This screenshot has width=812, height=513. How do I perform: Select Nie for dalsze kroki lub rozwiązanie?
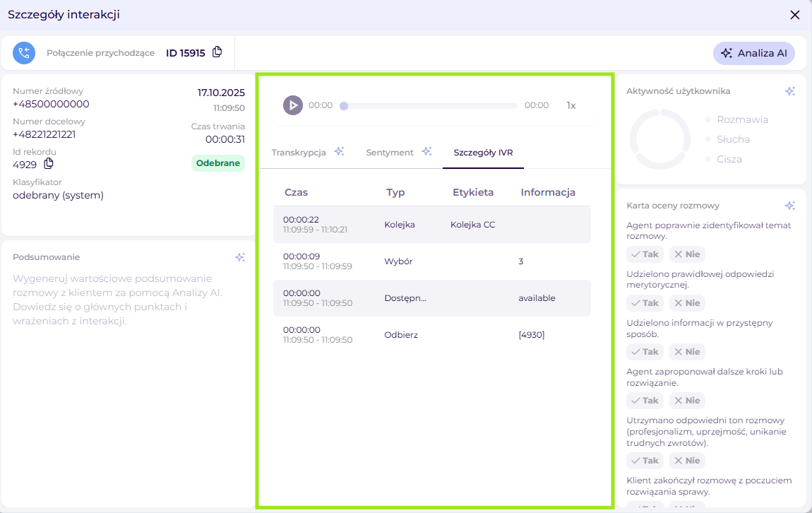tap(687, 401)
